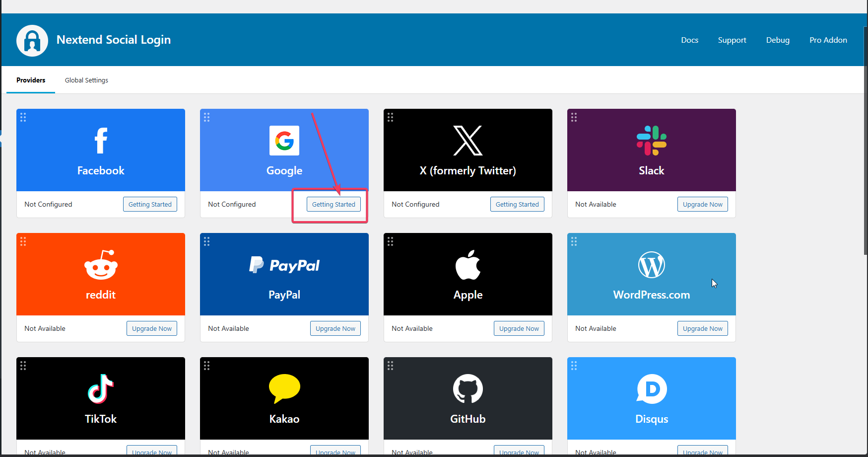
Task: Click the reddit alien logo
Action: click(101, 265)
